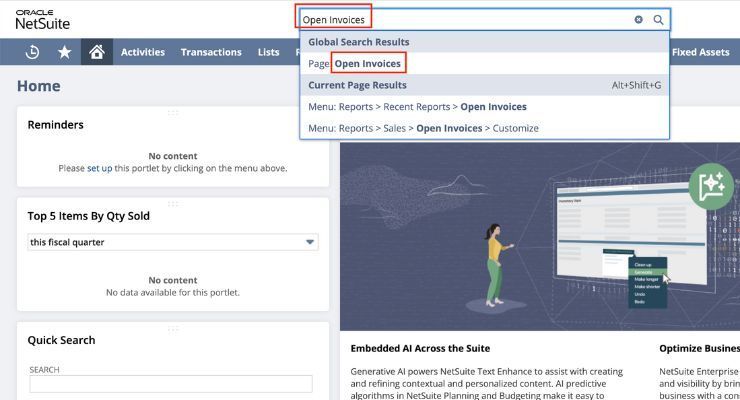Screen dimensions: 740x400
Task: Click the Oracle NetSuite logo
Action: click(x=42, y=19)
